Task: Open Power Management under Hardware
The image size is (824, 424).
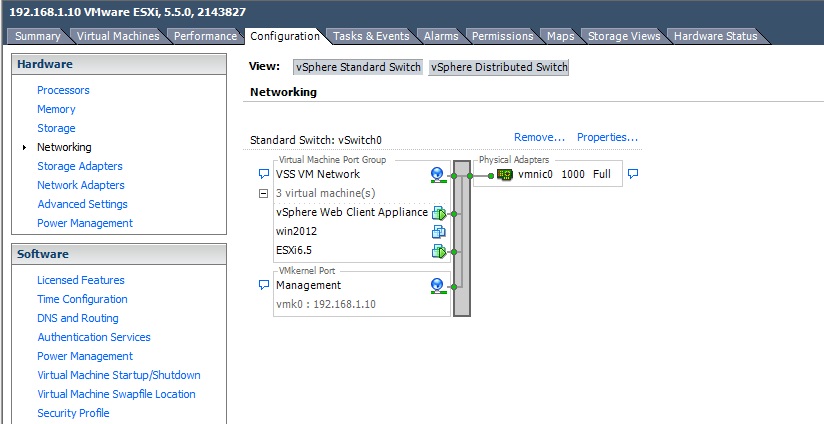Action: (85, 223)
